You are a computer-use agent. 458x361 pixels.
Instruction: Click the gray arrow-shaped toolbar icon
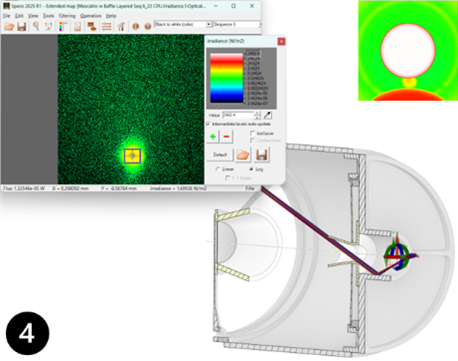coord(121,26)
